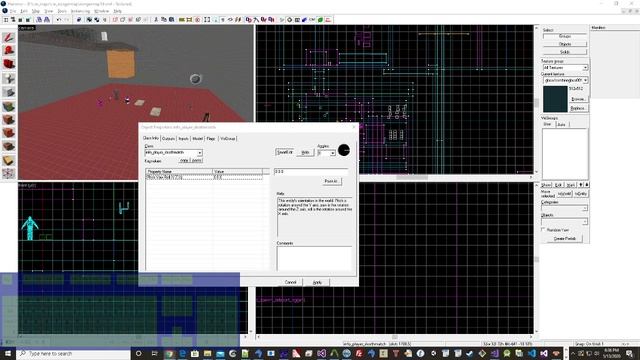Toggle the SmartEdit button

click(284, 152)
